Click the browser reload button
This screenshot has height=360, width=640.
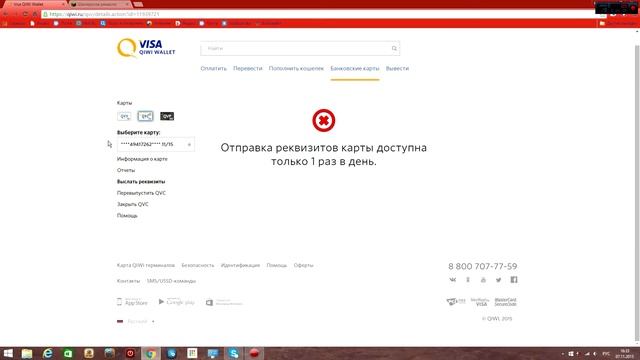(25, 14)
